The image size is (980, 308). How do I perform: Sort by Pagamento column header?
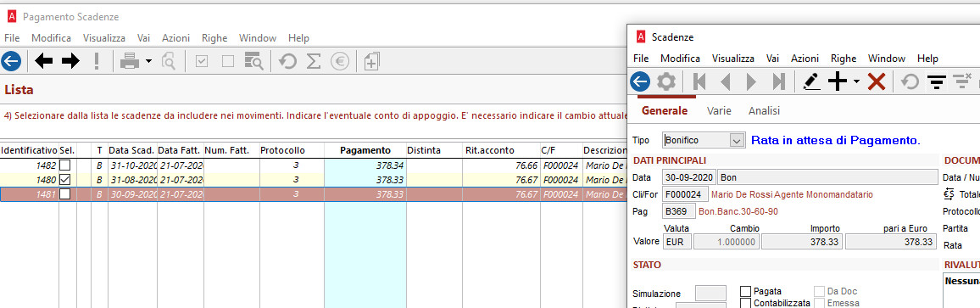coord(365,150)
